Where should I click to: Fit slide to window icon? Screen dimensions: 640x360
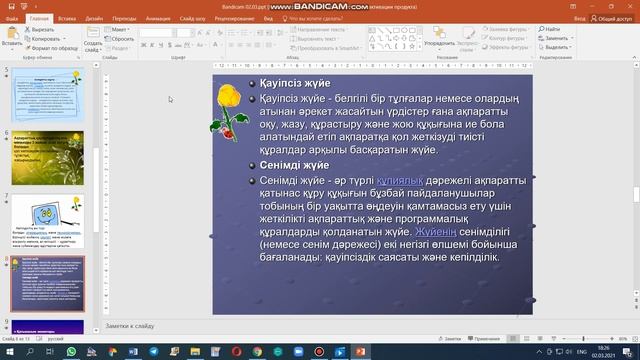(x=635, y=339)
